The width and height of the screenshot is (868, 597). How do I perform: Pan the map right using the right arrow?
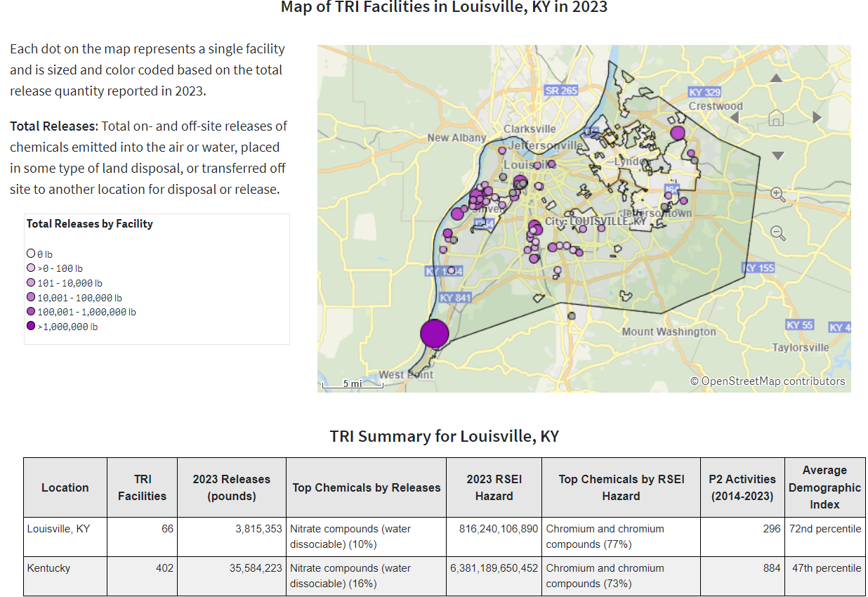click(x=815, y=117)
